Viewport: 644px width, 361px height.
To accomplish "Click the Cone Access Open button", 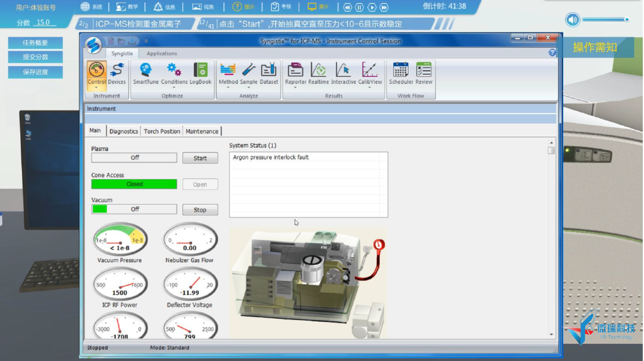I will [200, 184].
